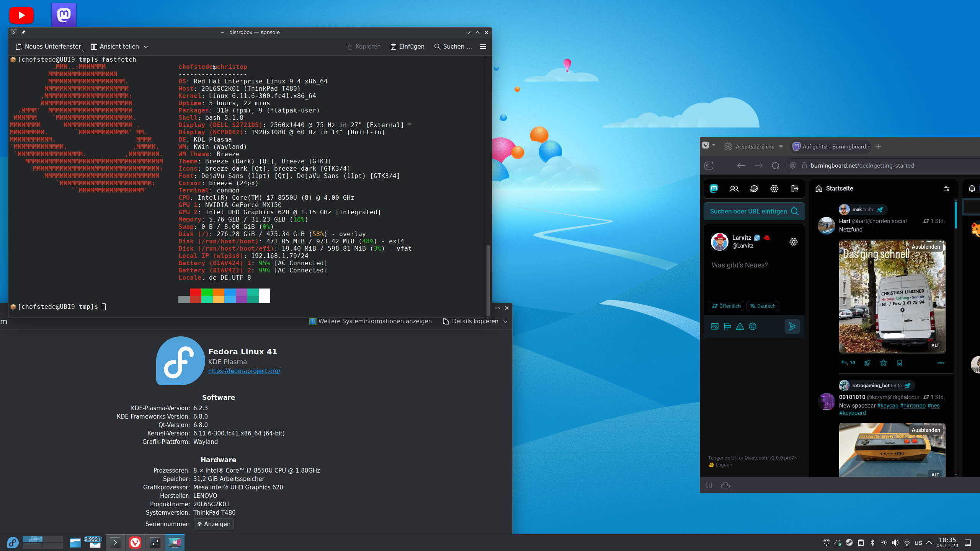The width and height of the screenshot is (980, 551).
Task: Attach an image to the post
Action: point(715,326)
